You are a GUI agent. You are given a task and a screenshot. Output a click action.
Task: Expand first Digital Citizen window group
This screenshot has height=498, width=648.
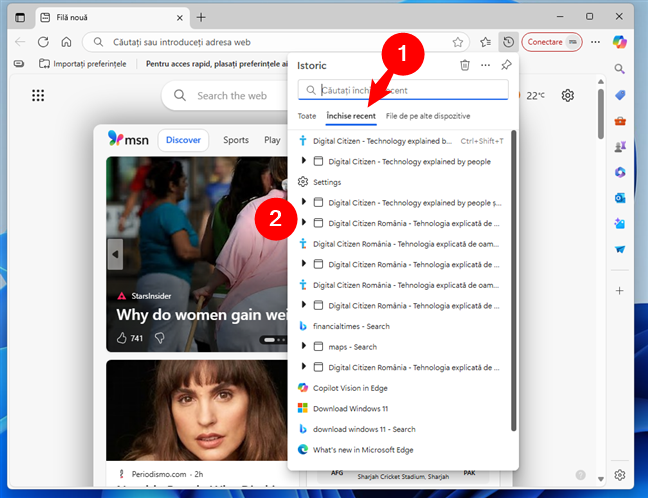point(304,161)
